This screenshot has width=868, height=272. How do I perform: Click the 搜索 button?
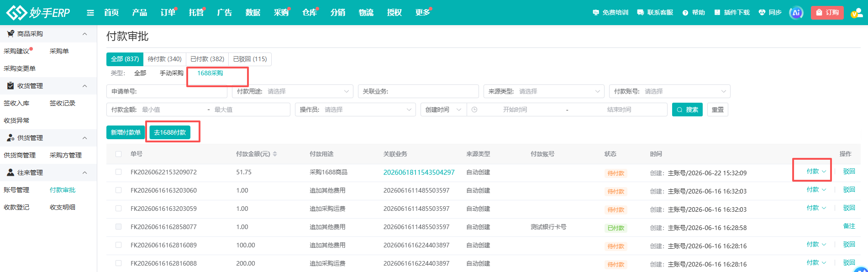tap(687, 110)
